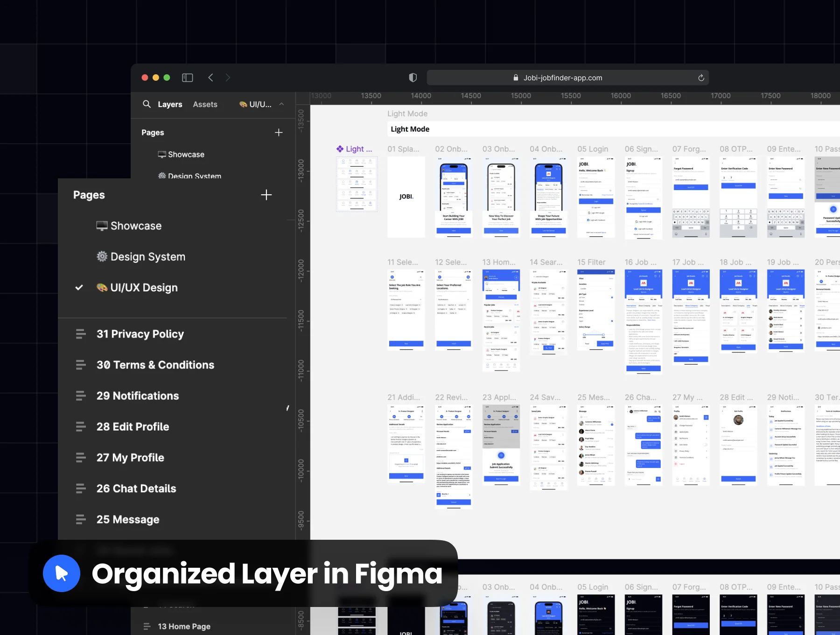840x635 pixels.
Task: Select the 13 Home frame thumbnail
Action: pos(501,320)
